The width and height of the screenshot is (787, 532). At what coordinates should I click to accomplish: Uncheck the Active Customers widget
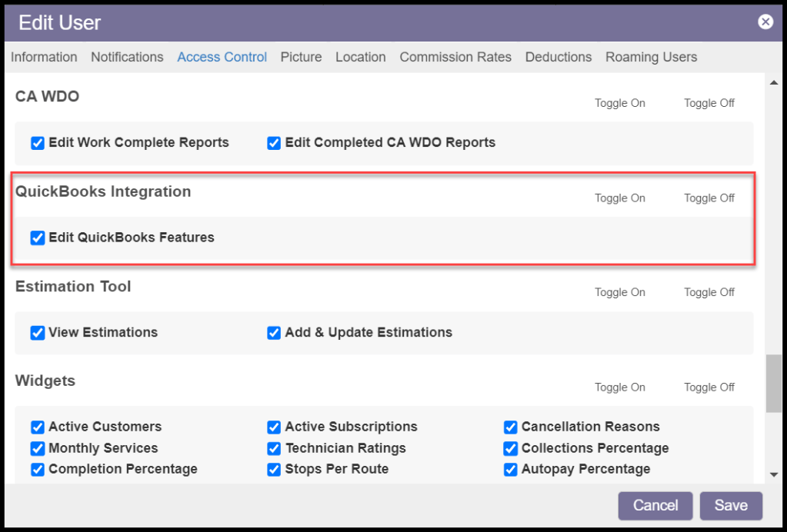(38, 427)
